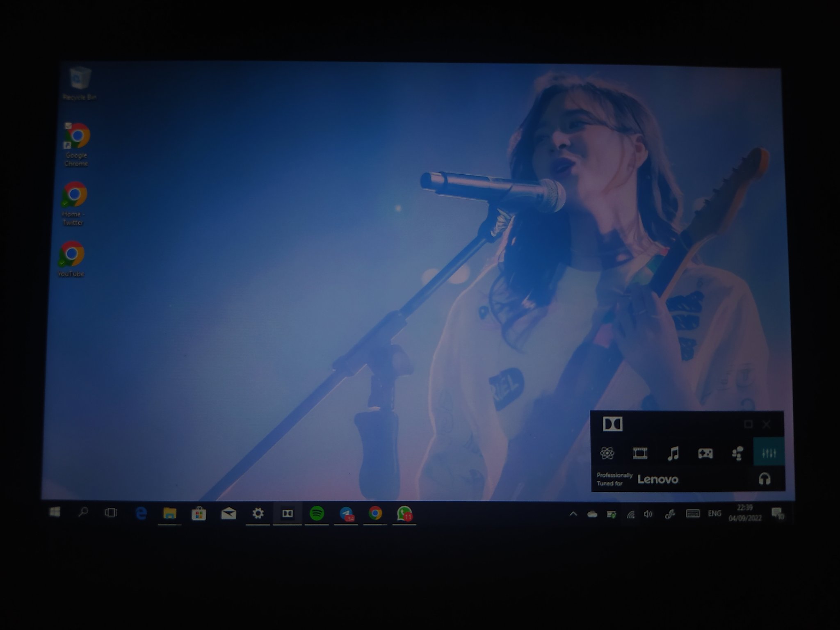The image size is (840, 630).
Task: Open Telegram from the taskbar
Action: coord(346,514)
